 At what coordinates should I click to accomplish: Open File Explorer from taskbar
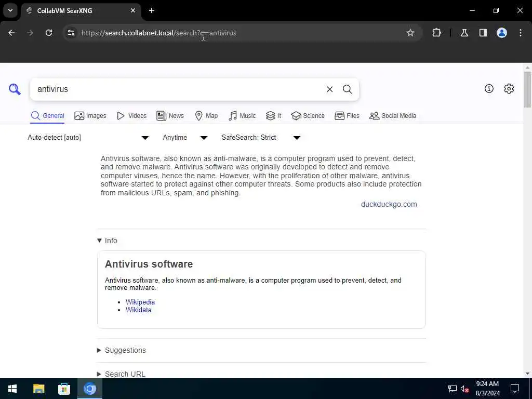(38, 389)
